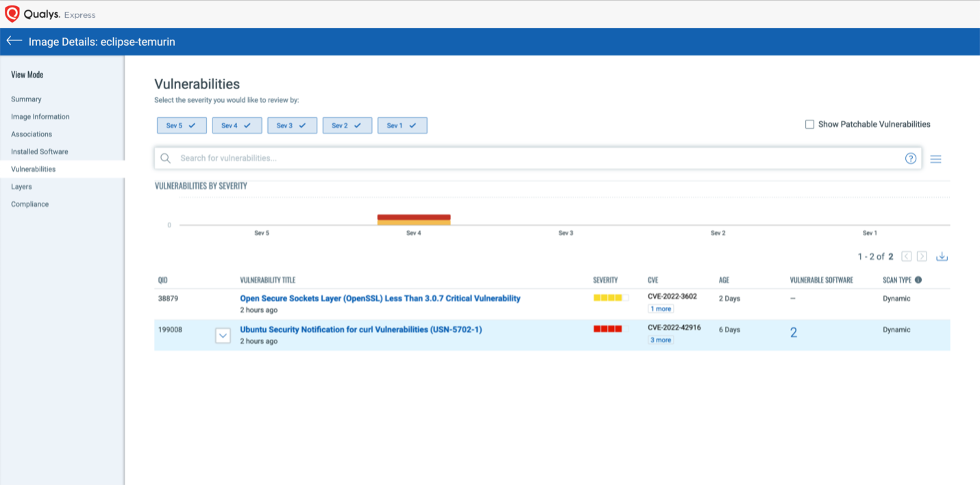Enable Show Patchable Vulnerabilities checkbox

[810, 124]
